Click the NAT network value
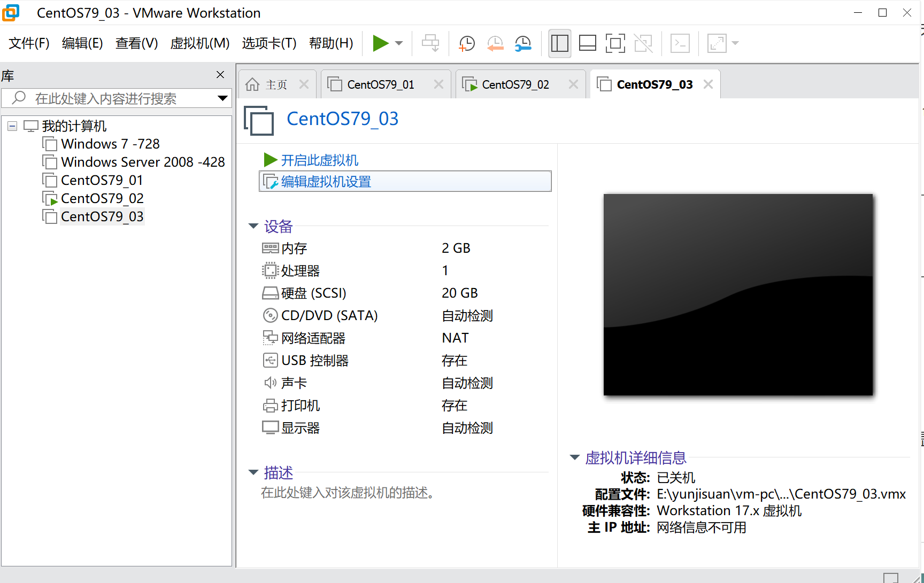The width and height of the screenshot is (924, 583). (x=455, y=338)
